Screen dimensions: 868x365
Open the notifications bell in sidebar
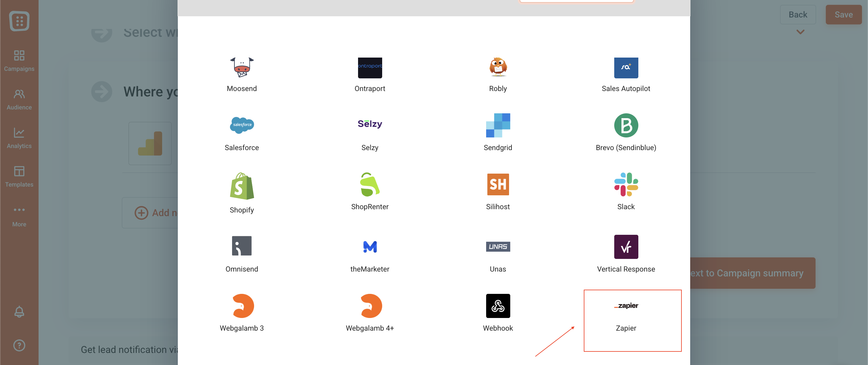[x=19, y=311]
